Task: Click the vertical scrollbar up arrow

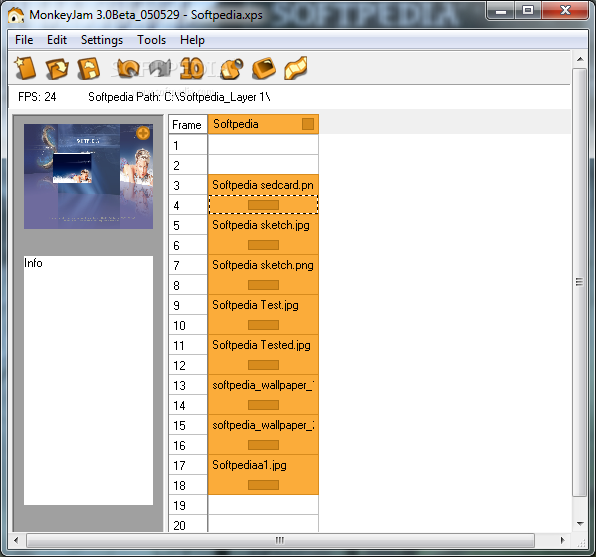Action: (x=580, y=59)
